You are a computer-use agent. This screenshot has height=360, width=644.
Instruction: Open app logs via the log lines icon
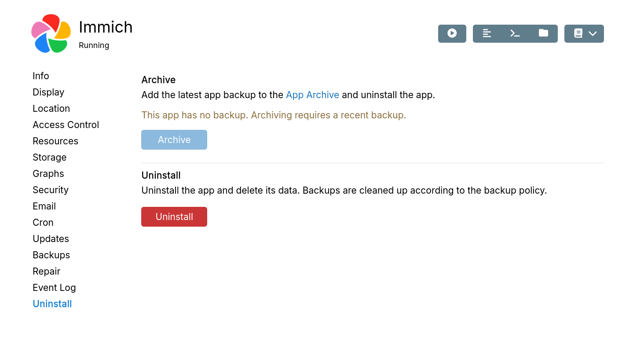[487, 33]
